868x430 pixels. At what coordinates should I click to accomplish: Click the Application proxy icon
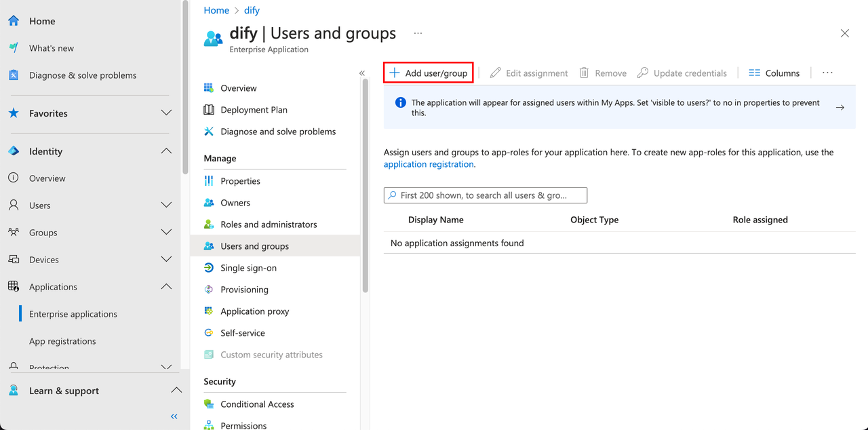click(209, 311)
